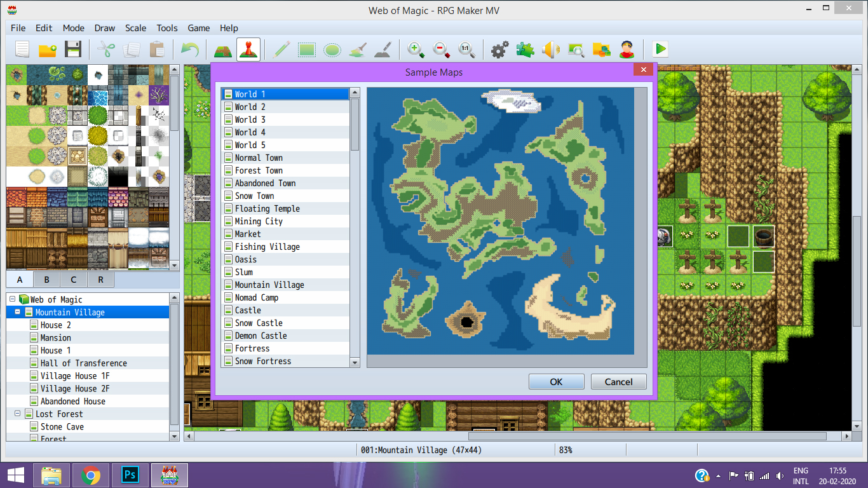Select Stone Cave in map tree

[x=88, y=426]
